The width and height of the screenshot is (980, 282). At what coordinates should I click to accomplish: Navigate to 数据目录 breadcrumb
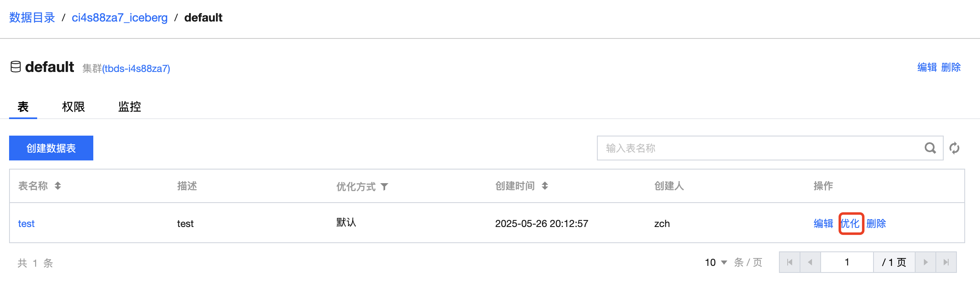click(x=32, y=18)
